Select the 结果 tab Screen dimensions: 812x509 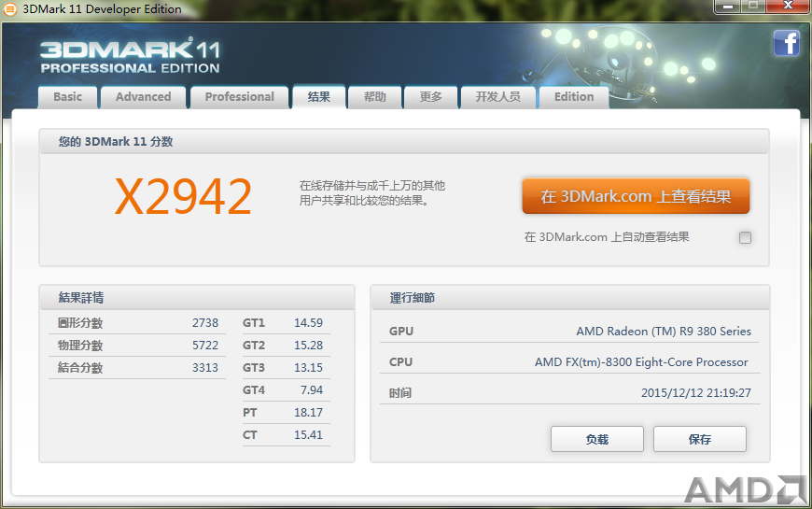tap(318, 97)
